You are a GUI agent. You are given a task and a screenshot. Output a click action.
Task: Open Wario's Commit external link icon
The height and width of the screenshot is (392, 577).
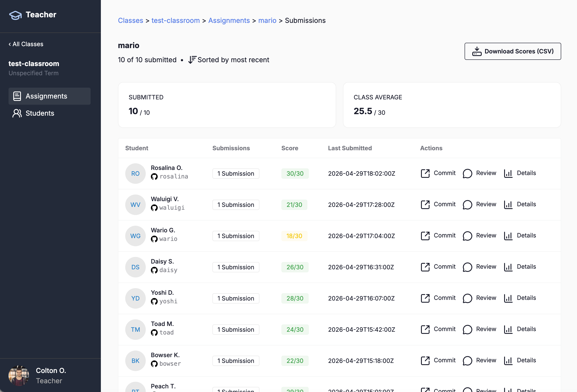[x=425, y=236]
